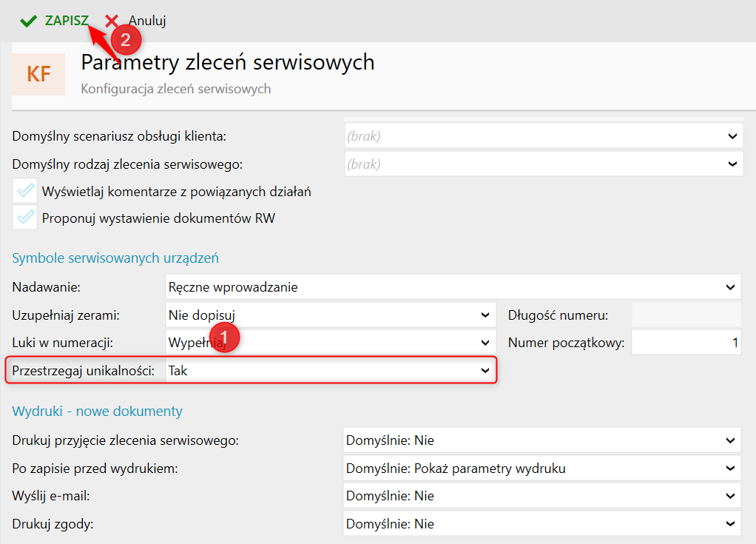
Task: Click the red X cancel icon
Action: [112, 21]
